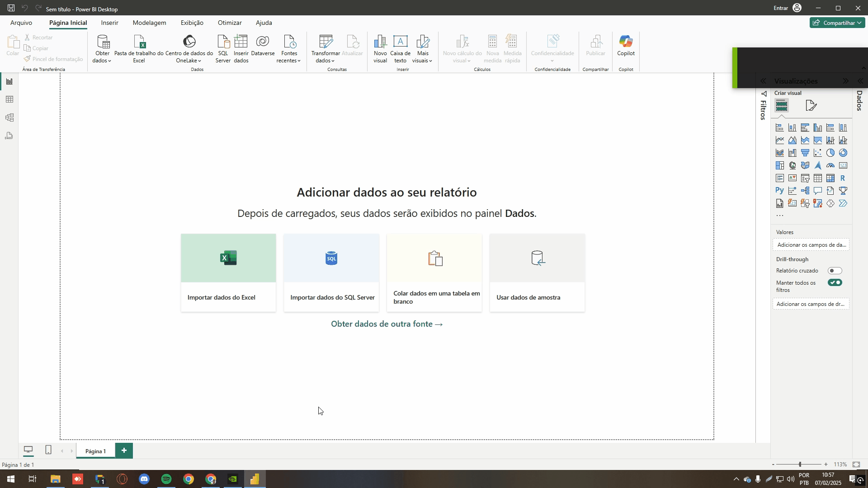Choose the gauge visual icon
The height and width of the screenshot is (488, 868).
click(x=830, y=165)
